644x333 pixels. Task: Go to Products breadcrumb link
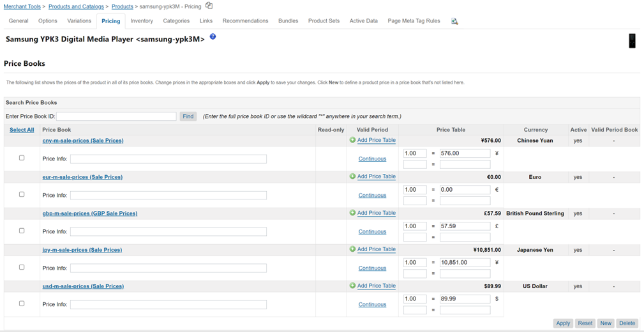(123, 6)
